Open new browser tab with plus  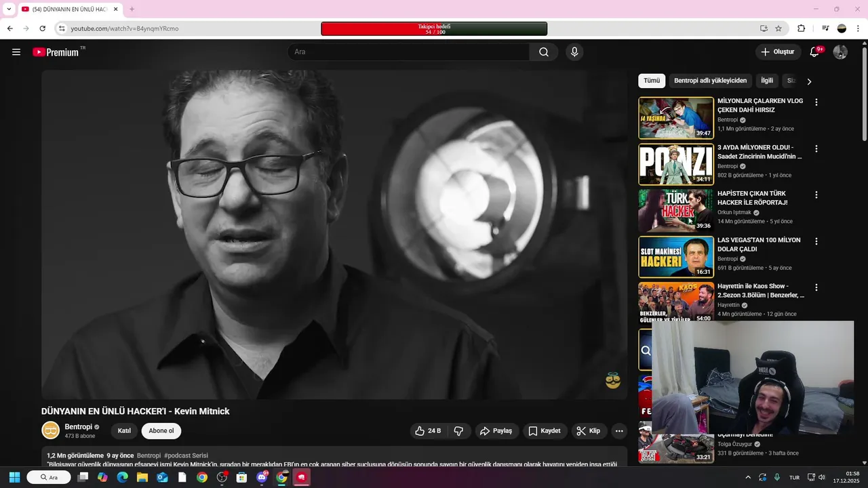132,9
